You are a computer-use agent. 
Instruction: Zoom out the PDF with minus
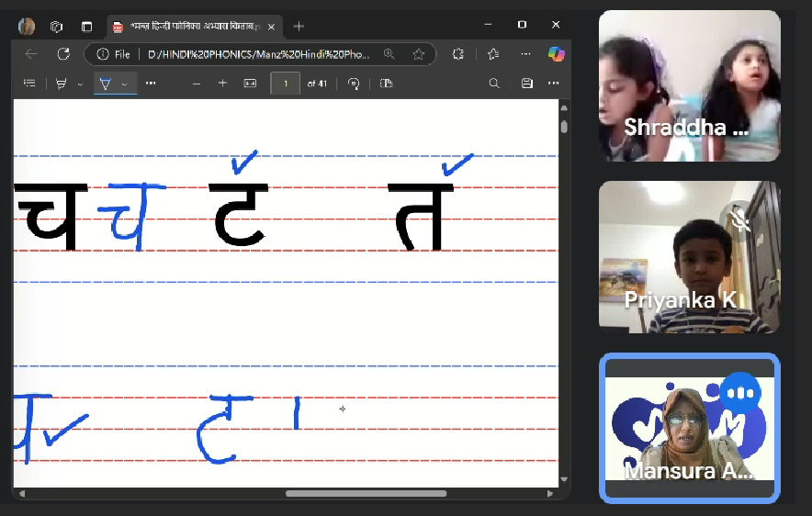[x=196, y=84]
